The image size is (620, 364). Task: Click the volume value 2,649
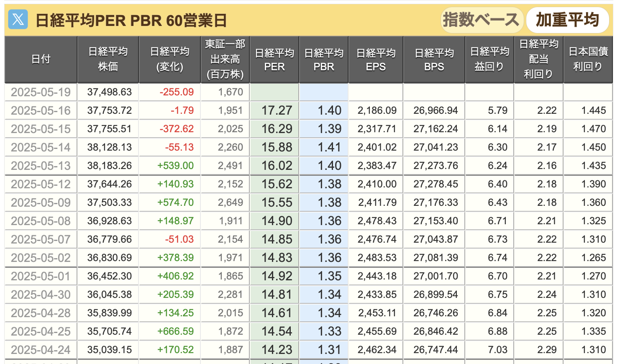tap(231, 203)
